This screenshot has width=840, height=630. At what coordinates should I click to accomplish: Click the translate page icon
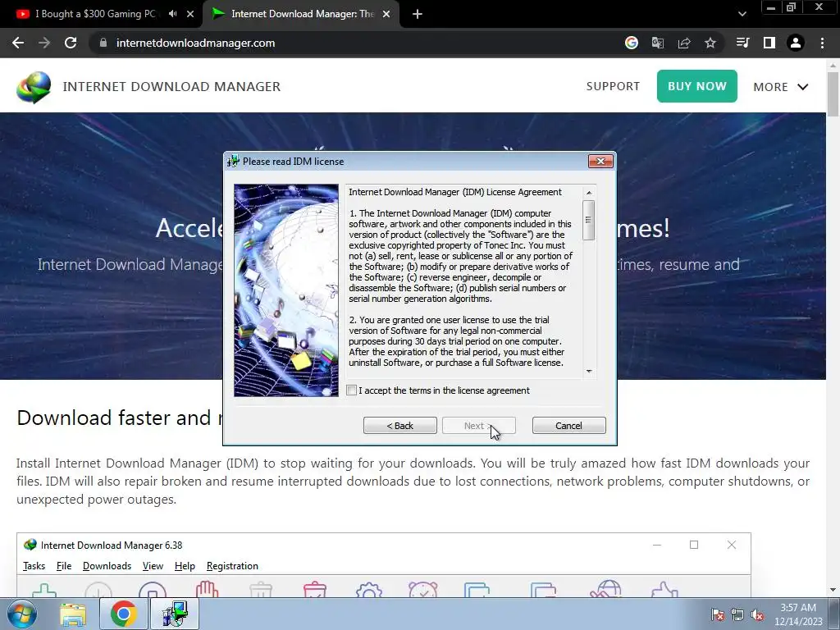click(658, 43)
